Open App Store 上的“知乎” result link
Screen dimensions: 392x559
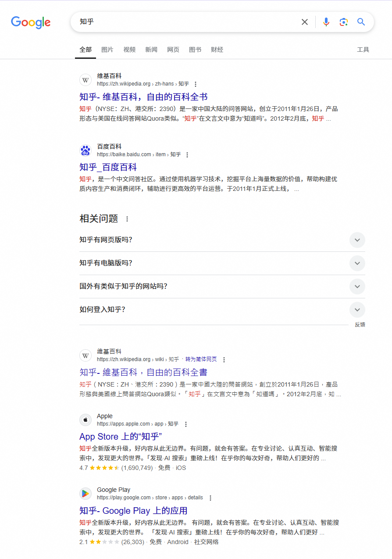(121, 437)
